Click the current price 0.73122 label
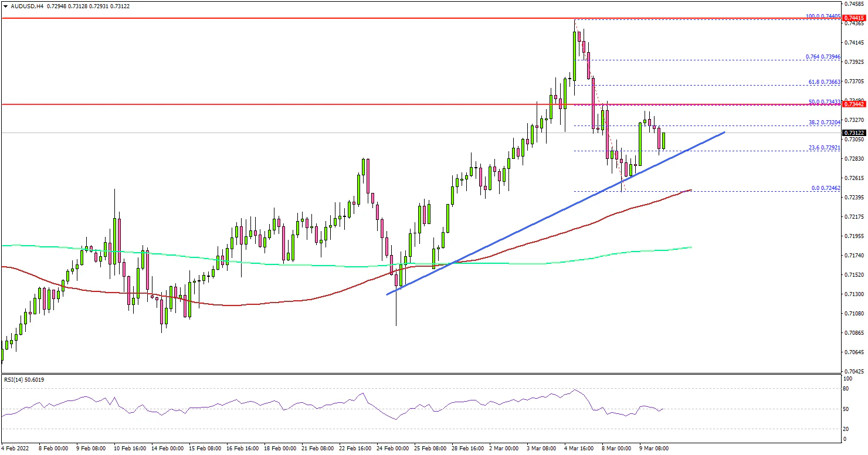868x455 pixels. point(855,133)
